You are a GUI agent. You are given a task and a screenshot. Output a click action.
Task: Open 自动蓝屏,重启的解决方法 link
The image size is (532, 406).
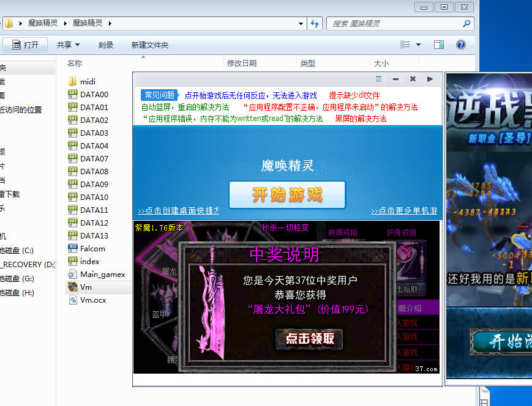[x=185, y=107]
